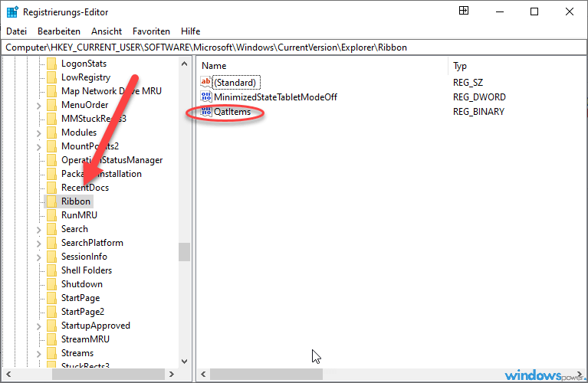Open the Datei menu
The height and width of the screenshot is (383, 588).
coord(17,31)
